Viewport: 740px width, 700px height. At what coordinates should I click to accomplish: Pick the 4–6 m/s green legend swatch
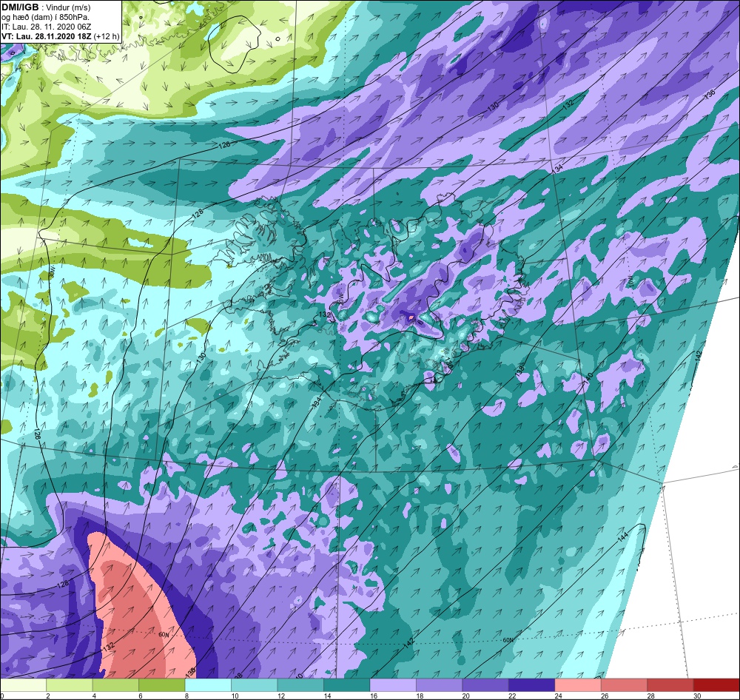(115, 685)
